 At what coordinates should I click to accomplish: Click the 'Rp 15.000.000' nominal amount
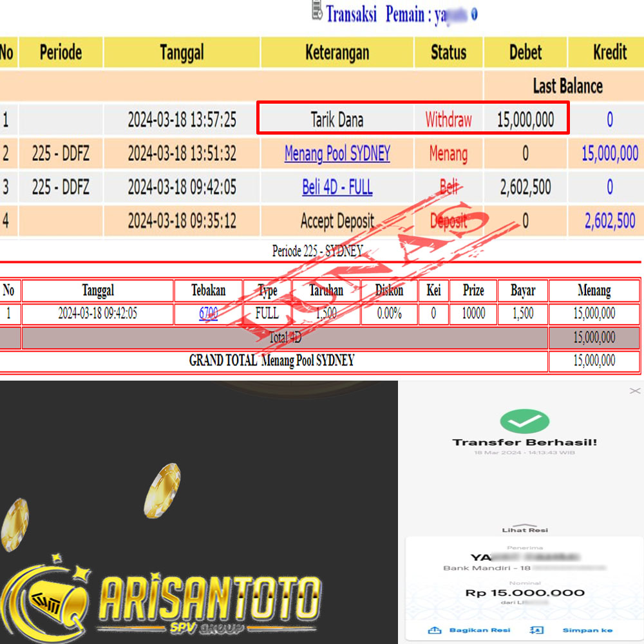(x=524, y=592)
